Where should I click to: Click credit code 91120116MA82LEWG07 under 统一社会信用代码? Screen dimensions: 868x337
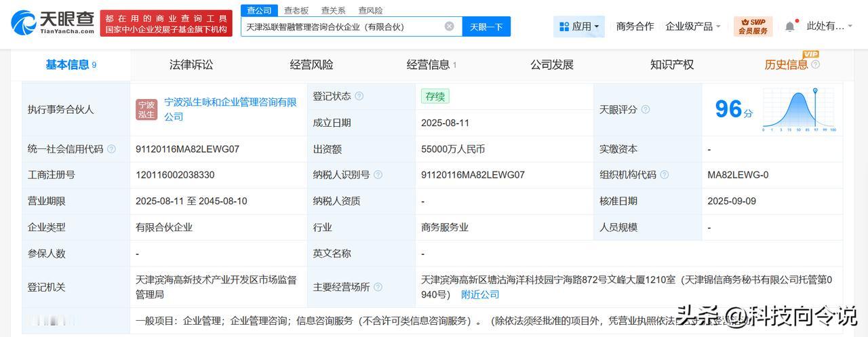point(187,149)
